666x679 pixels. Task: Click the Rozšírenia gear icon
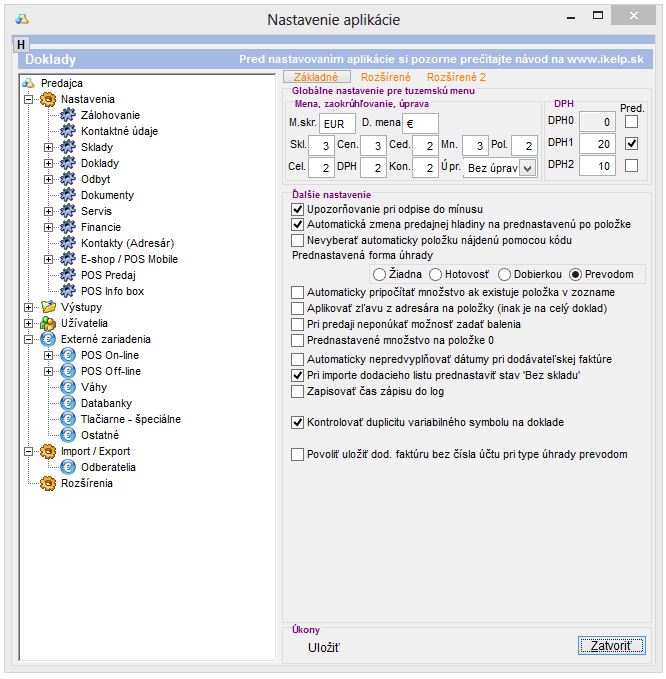click(x=47, y=484)
